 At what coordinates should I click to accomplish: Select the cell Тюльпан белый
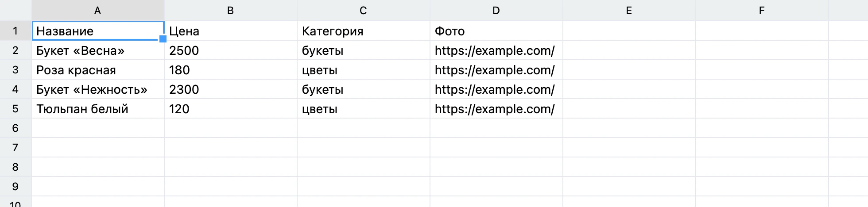(x=98, y=109)
